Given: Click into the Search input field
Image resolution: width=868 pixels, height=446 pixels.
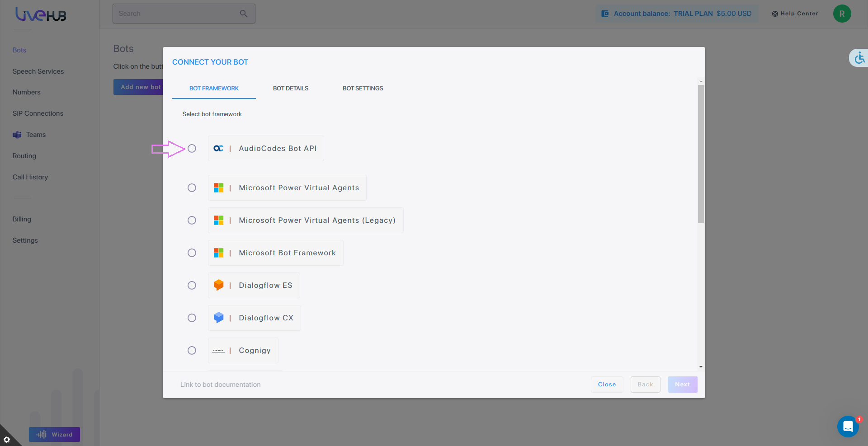Looking at the screenshot, I should (x=184, y=14).
